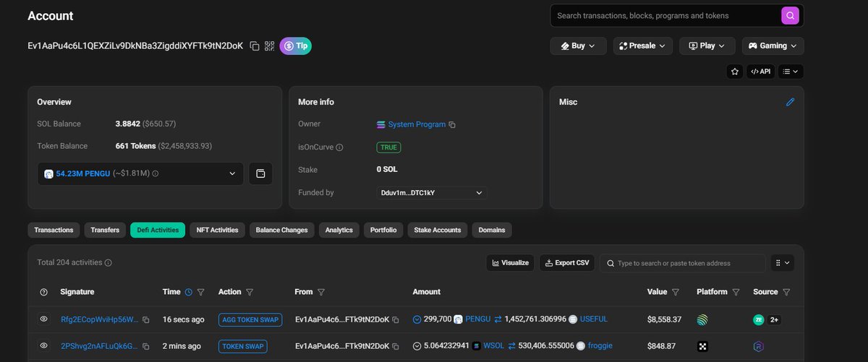Copy From address in the 2 mins ago row
This screenshot has height=362, width=868.
pos(395,346)
